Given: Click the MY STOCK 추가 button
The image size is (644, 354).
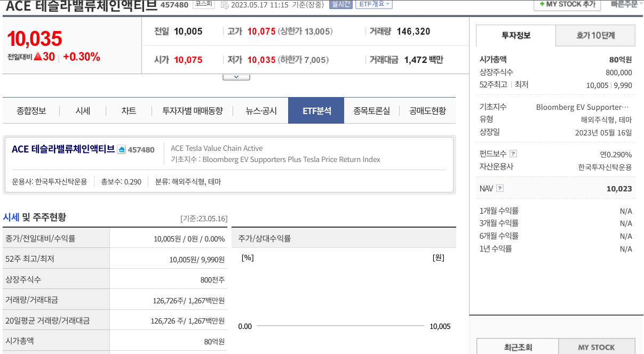Looking at the screenshot, I should pyautogui.click(x=567, y=4).
